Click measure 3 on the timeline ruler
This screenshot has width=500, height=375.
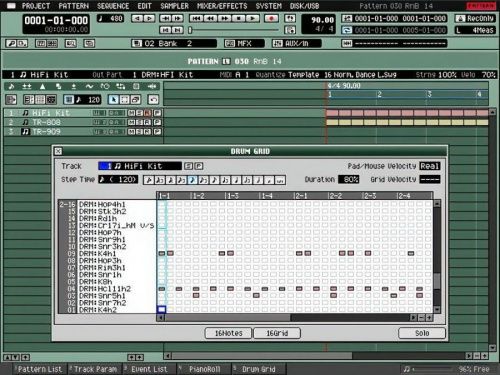coord(429,94)
